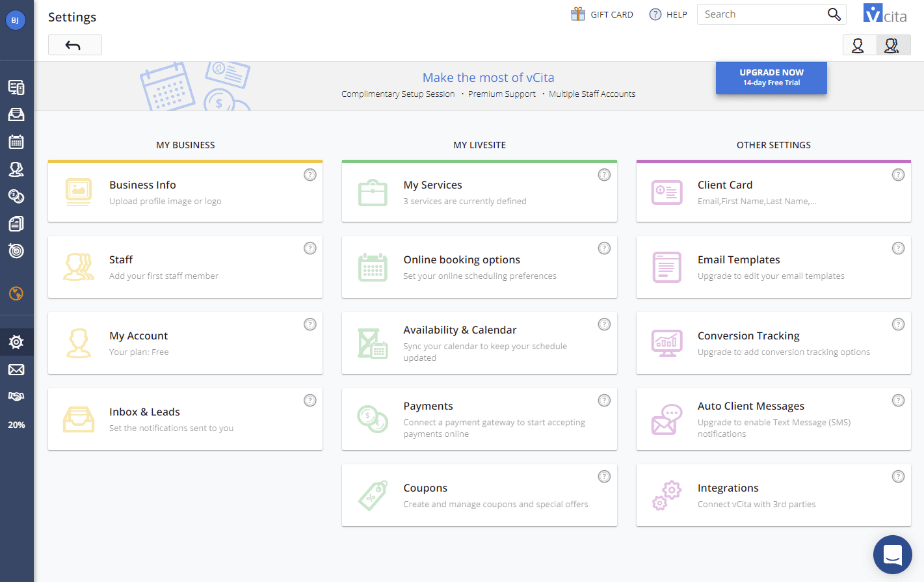Open the documents icon in sidebar
This screenshot has width=924, height=582.
16,224
